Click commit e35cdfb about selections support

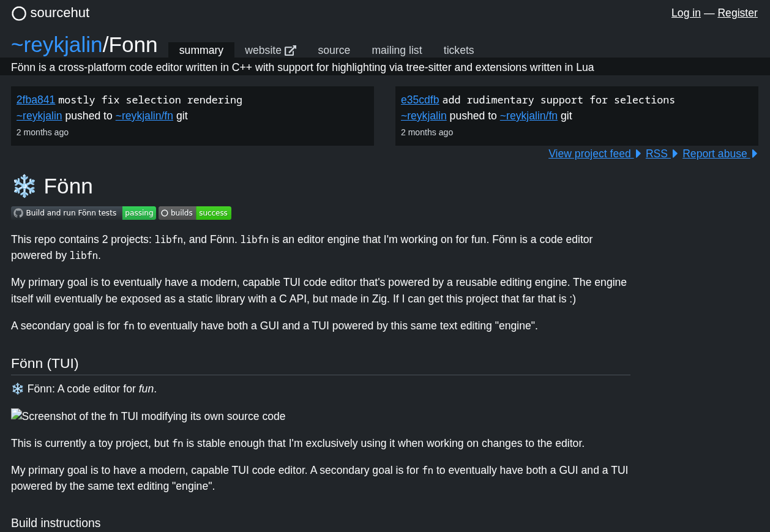420,99
